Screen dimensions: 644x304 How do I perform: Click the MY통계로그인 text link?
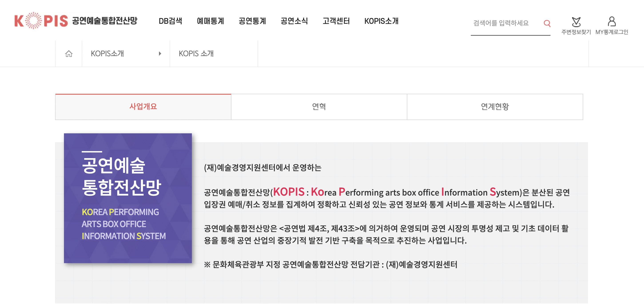612,32
